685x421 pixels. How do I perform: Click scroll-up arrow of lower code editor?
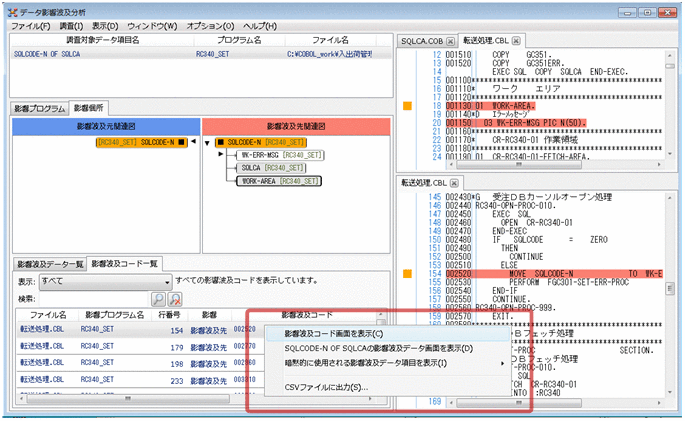point(670,198)
